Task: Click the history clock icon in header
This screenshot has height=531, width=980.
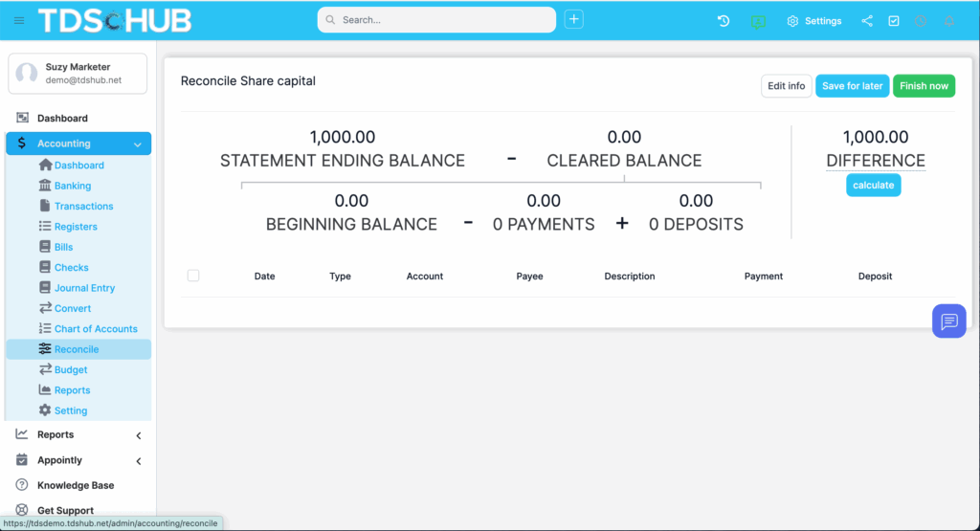Action: [724, 21]
